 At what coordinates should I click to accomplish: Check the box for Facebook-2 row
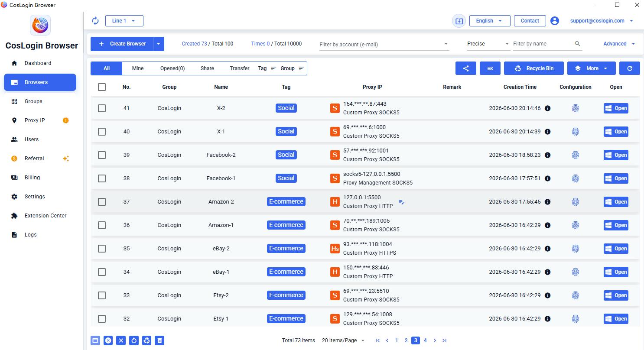[x=102, y=155]
